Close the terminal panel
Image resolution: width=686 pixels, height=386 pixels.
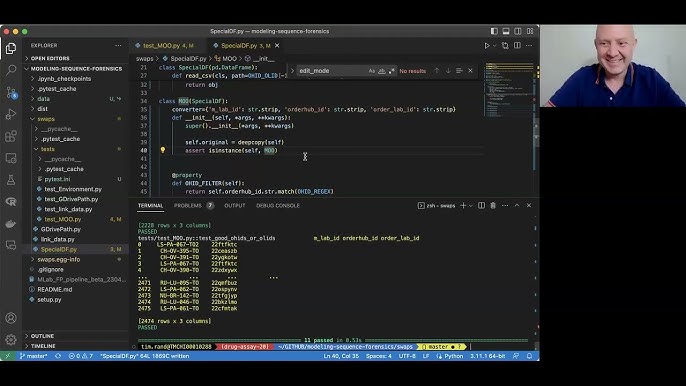coord(528,205)
